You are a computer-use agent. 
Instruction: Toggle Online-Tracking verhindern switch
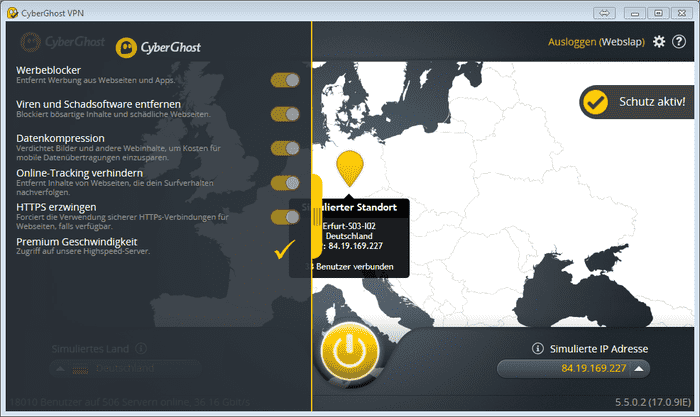click(285, 183)
